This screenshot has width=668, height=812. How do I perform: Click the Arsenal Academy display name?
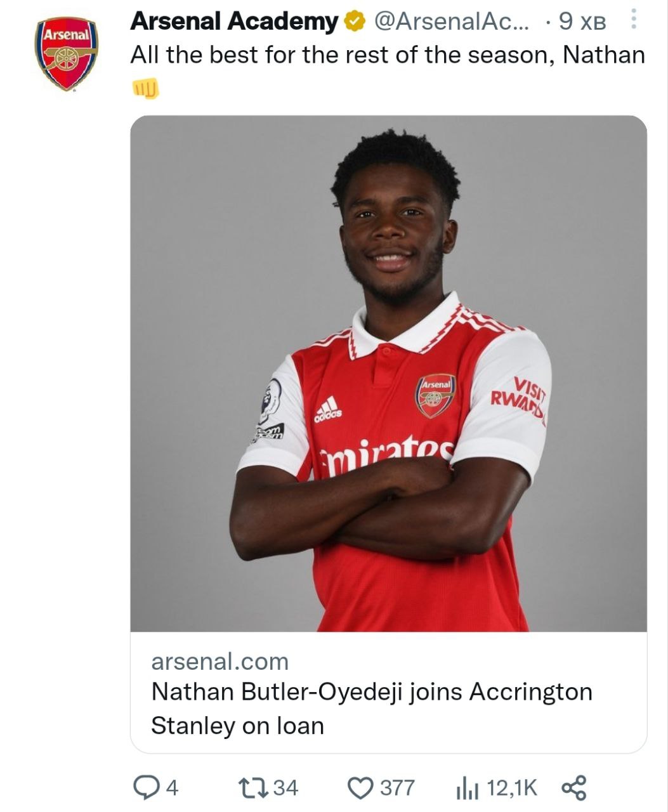coord(233,22)
